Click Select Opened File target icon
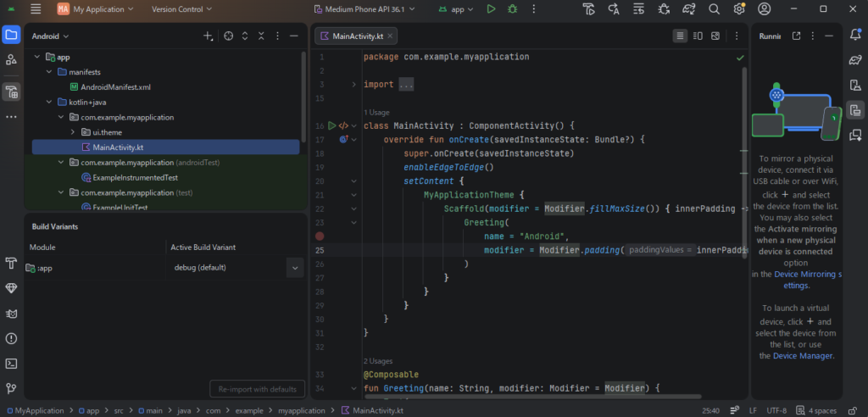This screenshot has height=417, width=868. point(228,36)
